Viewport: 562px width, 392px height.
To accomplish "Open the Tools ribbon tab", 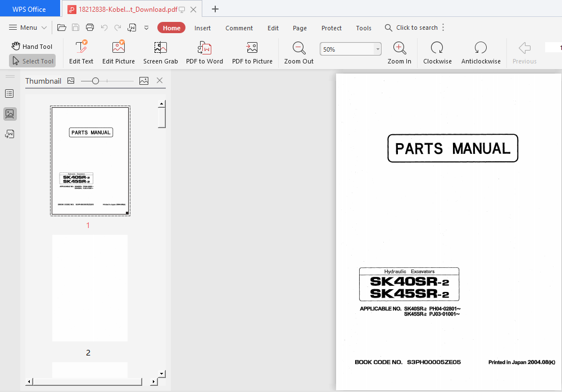I will tap(364, 28).
